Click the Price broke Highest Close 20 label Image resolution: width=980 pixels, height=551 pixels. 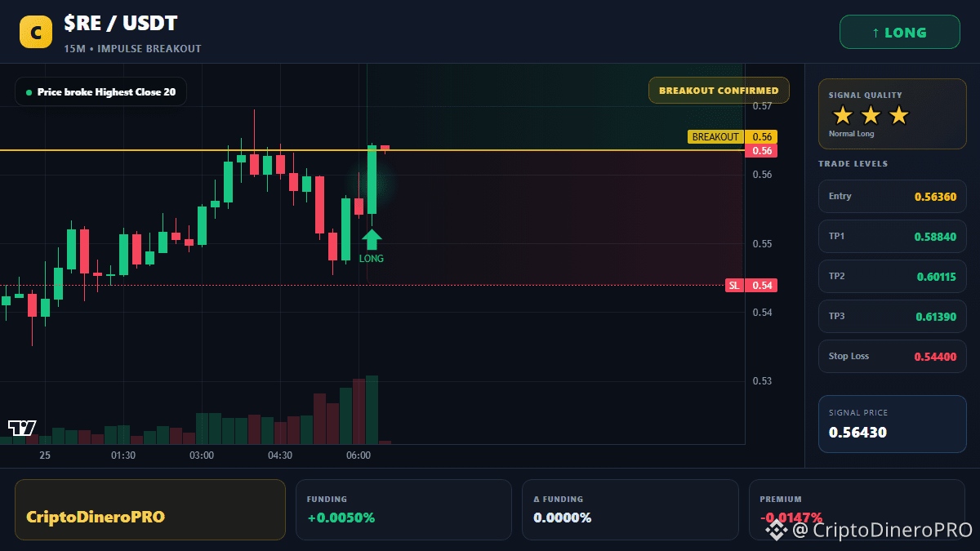tap(100, 92)
